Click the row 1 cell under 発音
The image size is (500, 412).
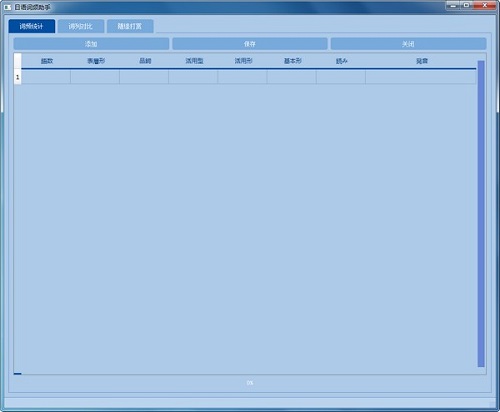coord(421,77)
